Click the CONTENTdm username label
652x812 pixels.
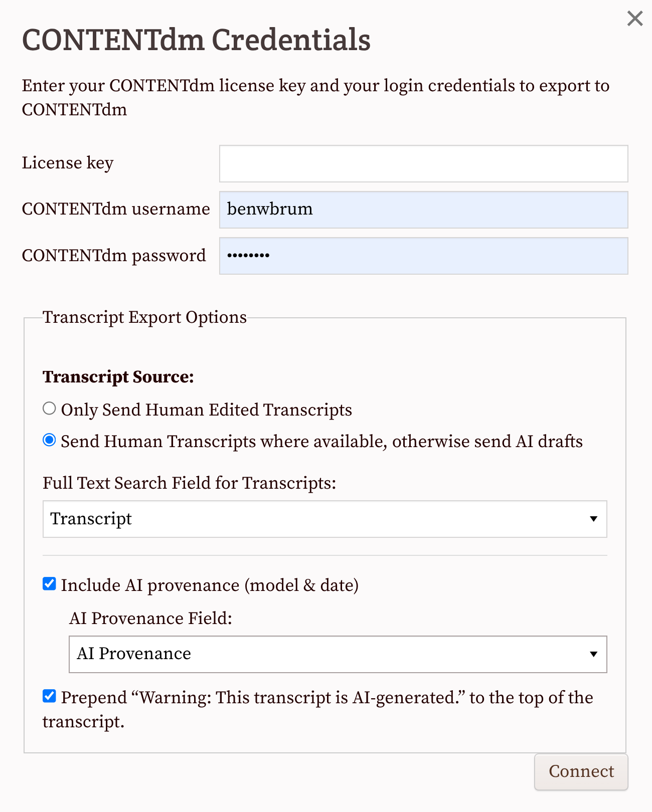click(116, 209)
